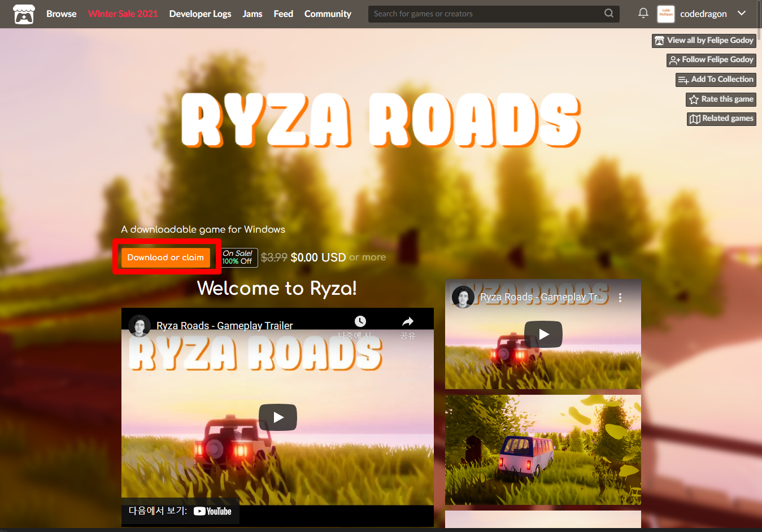The height and width of the screenshot is (532, 762).
Task: Open main video title Ryza Roads - Gameplay Trailer
Action: pyautogui.click(x=224, y=326)
